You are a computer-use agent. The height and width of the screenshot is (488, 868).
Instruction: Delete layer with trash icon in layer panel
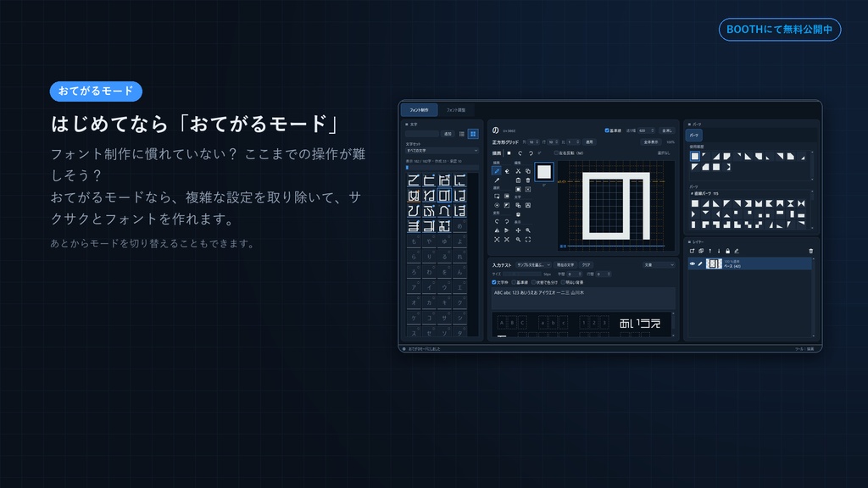pyautogui.click(x=811, y=251)
